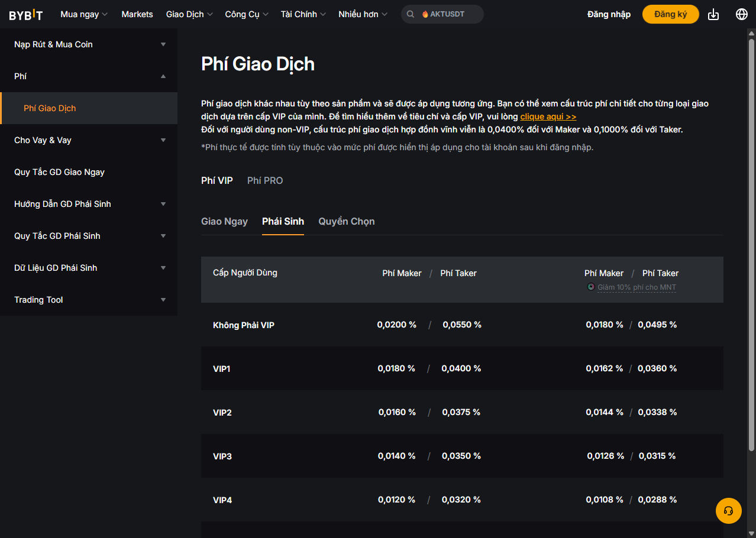756x538 pixels.
Task: Click the fire icon beside AKTUSDT
Action: click(x=425, y=14)
